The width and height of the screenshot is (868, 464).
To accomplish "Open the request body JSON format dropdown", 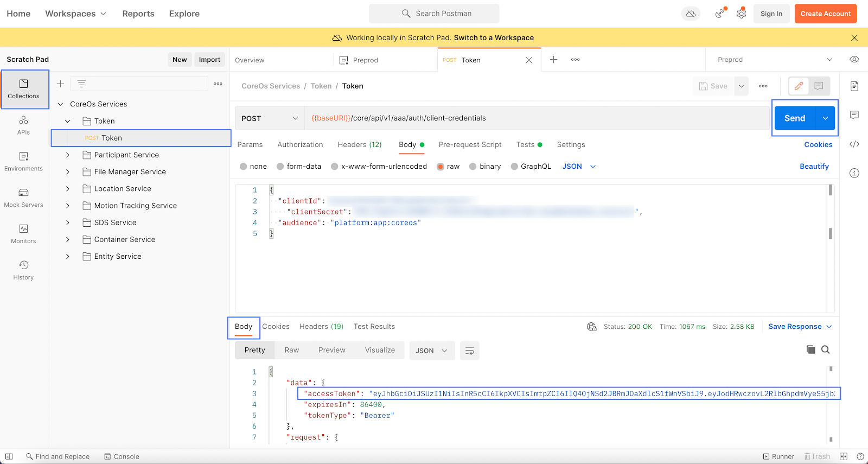I will tap(579, 167).
